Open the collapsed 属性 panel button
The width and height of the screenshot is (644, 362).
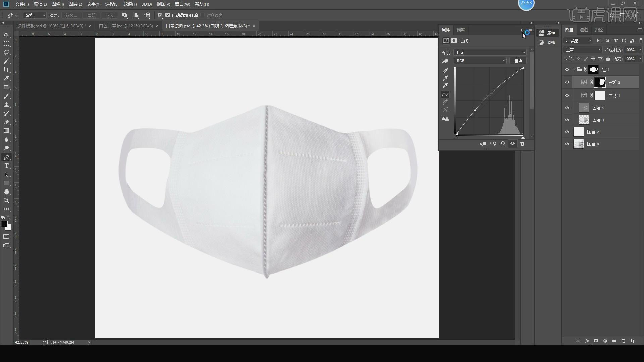click(547, 33)
